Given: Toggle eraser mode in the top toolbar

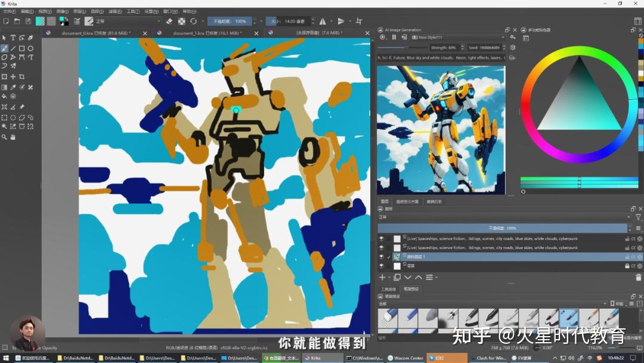Looking at the screenshot, I should 169,21.
